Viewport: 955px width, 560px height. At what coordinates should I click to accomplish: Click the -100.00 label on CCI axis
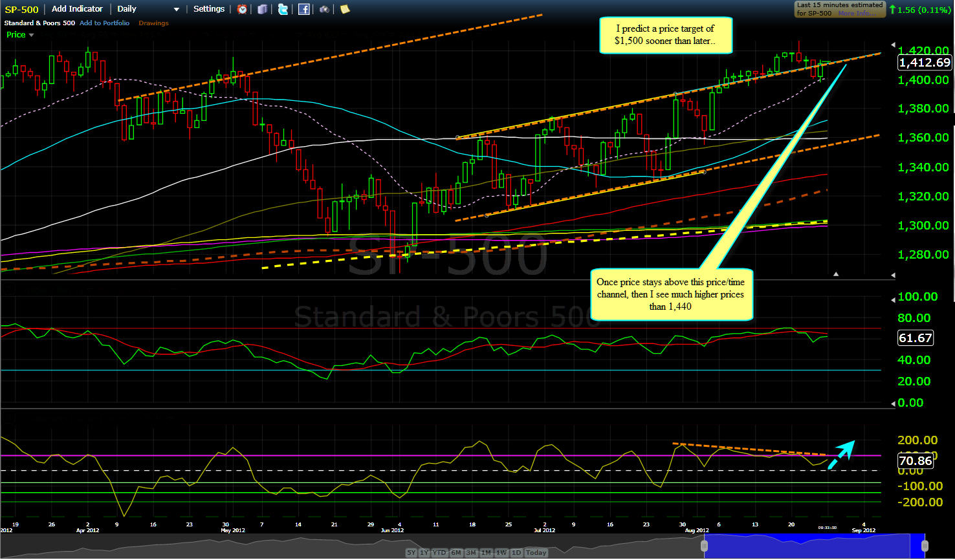point(920,486)
